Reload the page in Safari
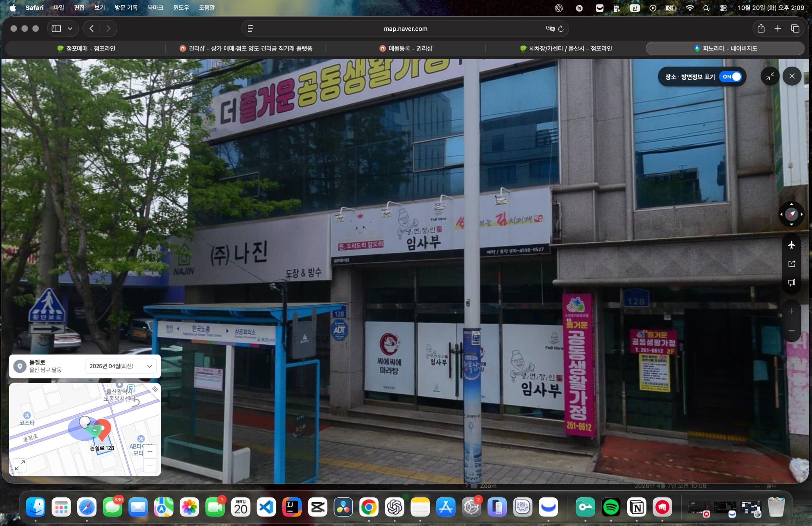Viewport: 812px width, 526px height. pos(561,29)
